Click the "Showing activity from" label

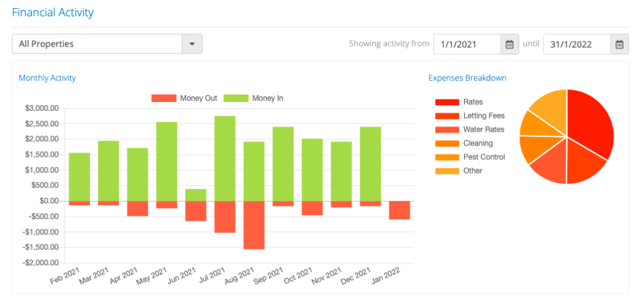pyautogui.click(x=389, y=43)
